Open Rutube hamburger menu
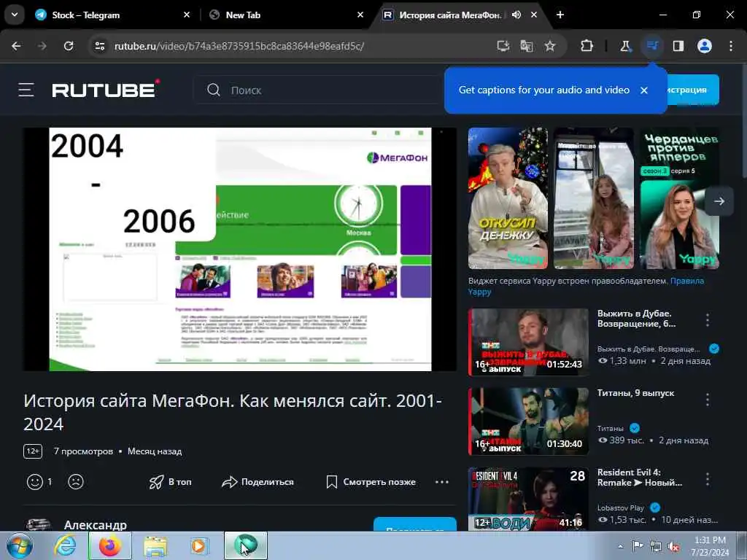The height and width of the screenshot is (560, 747). (26, 90)
